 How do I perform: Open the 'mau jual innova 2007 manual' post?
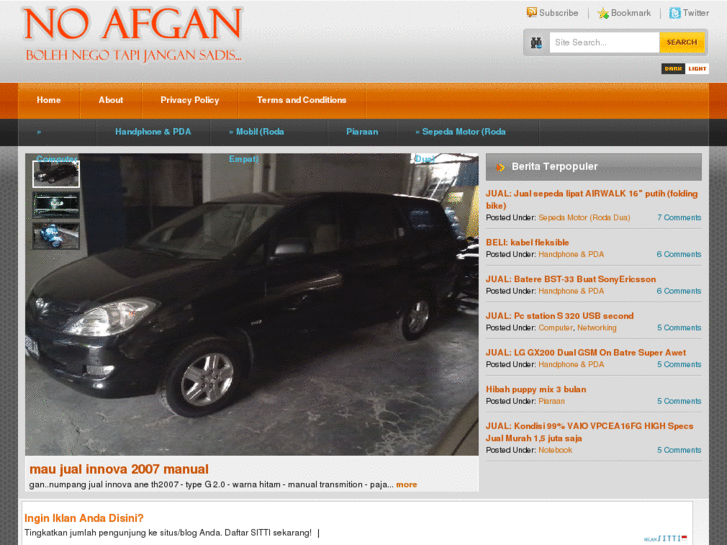coord(119,469)
